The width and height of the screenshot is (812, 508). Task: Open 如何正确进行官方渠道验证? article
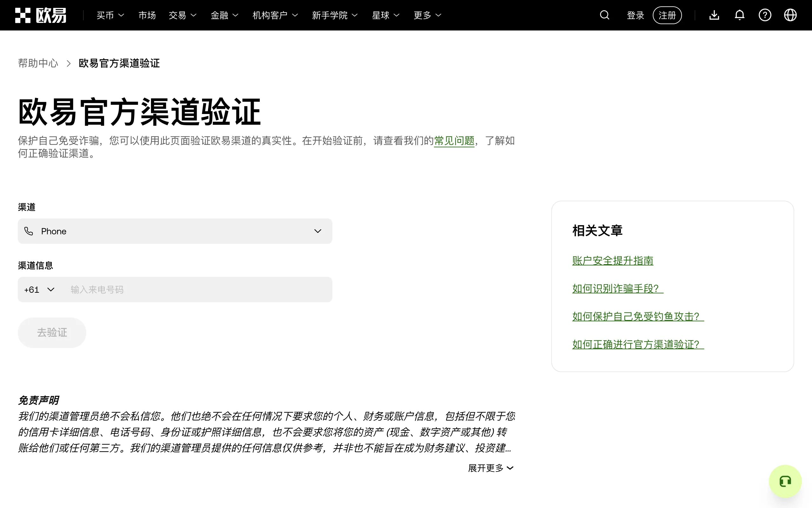coord(638,344)
